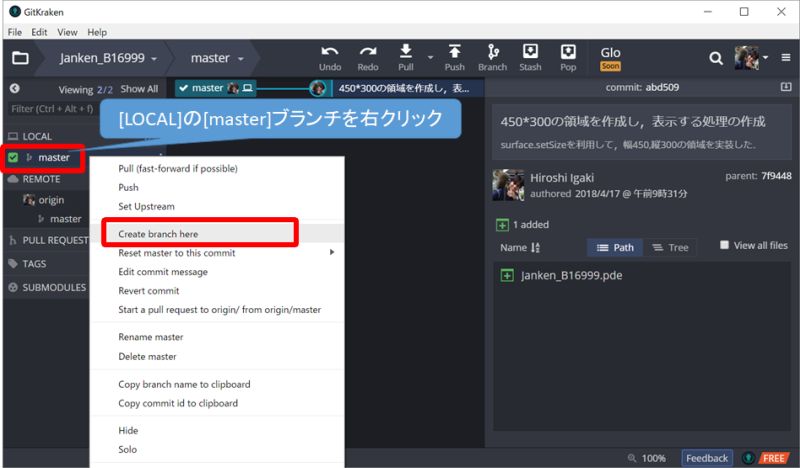Click the added-file icon next to Janken_B16999.pde
The height and width of the screenshot is (468, 800).
click(x=507, y=276)
